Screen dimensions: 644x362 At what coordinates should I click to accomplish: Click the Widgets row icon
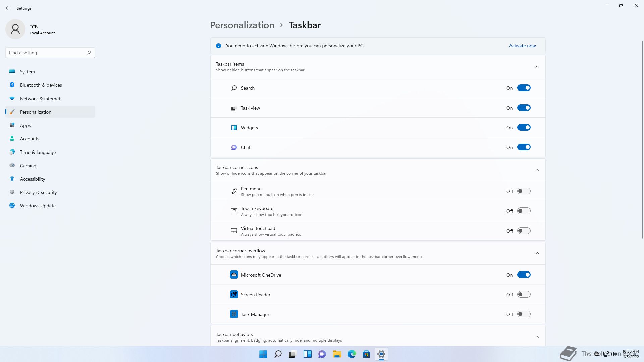[234, 128]
